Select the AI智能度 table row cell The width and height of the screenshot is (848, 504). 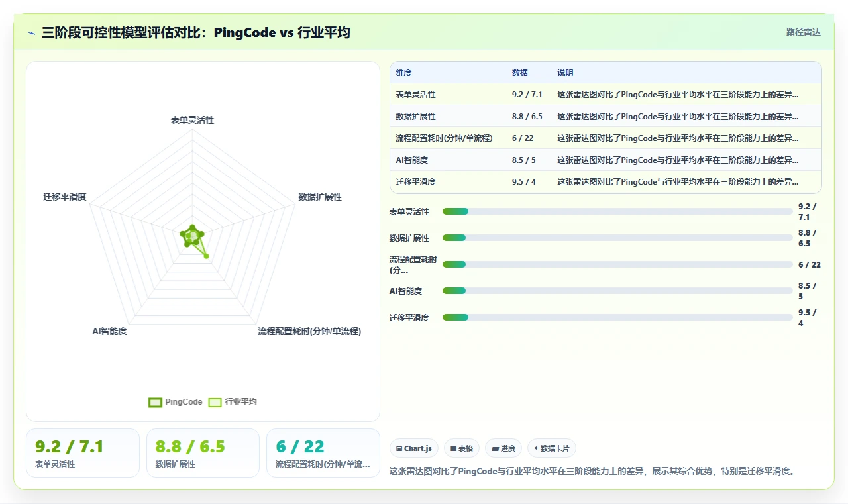point(411,160)
